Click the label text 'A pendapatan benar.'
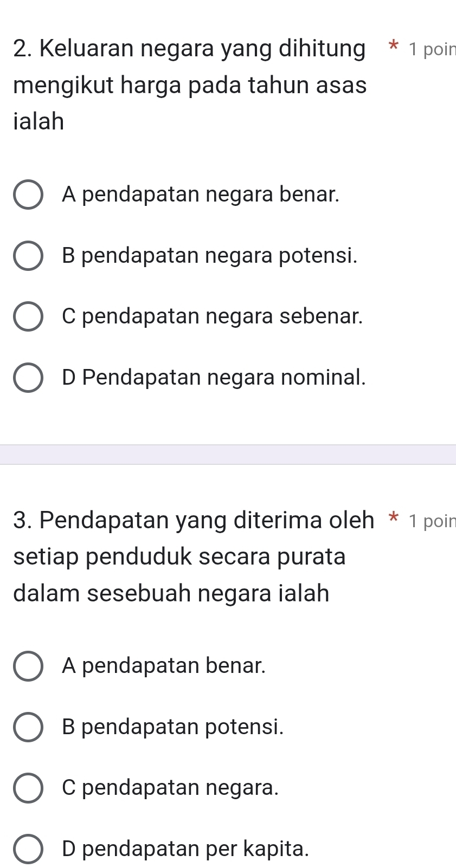Image resolution: width=456 pixels, height=868 pixels. tap(164, 665)
